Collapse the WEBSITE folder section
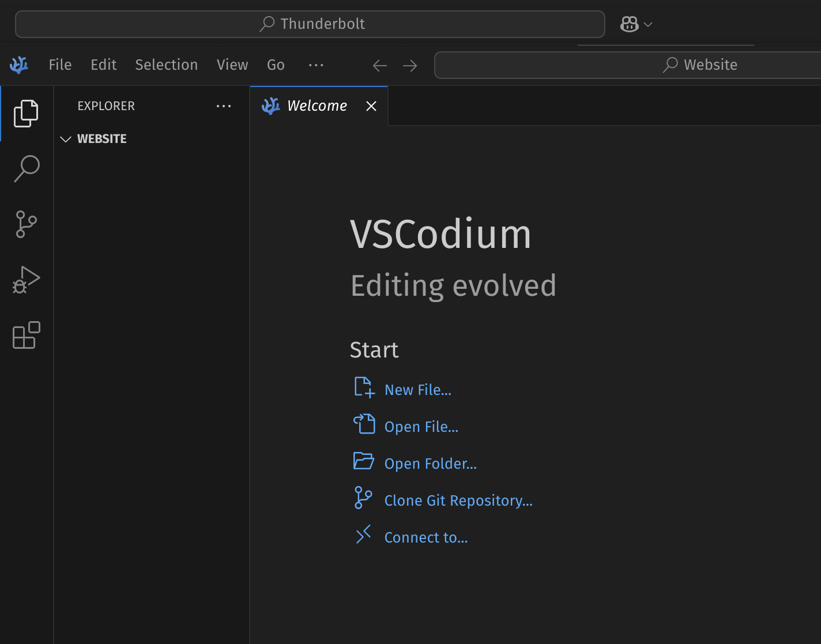 (x=66, y=139)
